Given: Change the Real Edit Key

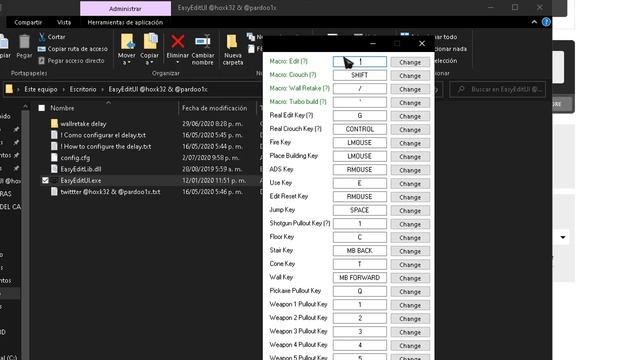Looking at the screenshot, I should click(x=410, y=116).
